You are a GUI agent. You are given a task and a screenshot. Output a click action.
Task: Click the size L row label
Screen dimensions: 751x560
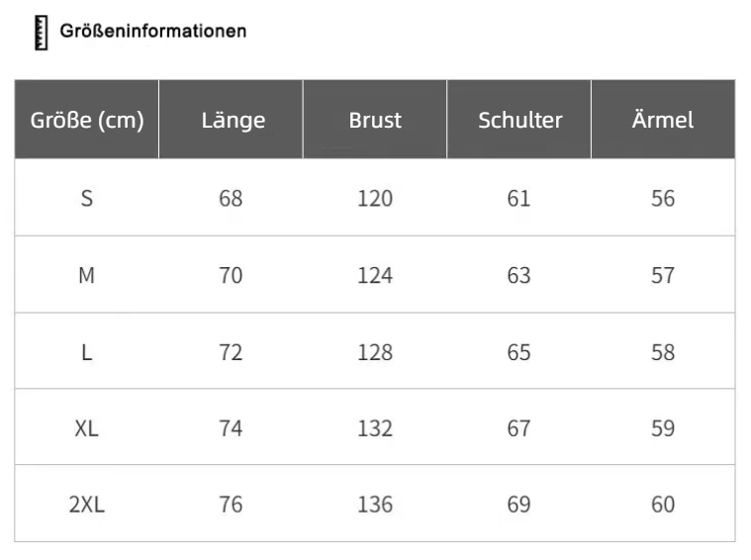pos(87,352)
